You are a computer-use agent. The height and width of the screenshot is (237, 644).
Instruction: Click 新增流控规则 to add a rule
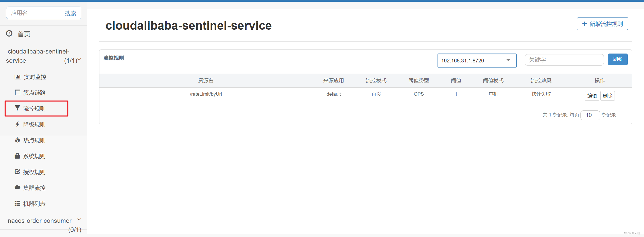602,24
